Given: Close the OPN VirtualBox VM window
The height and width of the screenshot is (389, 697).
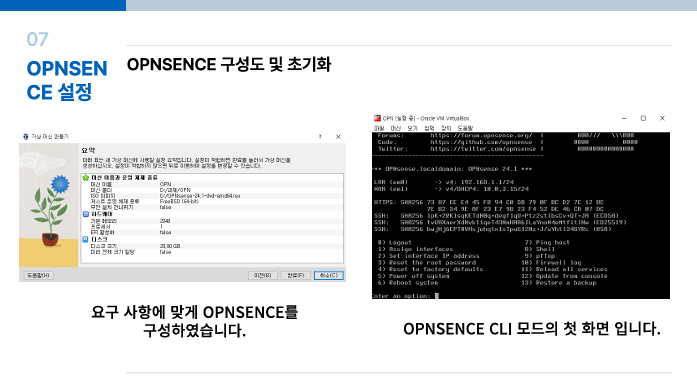Looking at the screenshot, I should coord(662,118).
